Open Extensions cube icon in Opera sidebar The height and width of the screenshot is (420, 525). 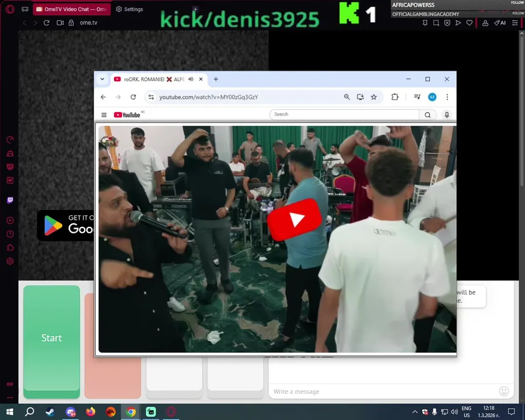tap(10, 247)
